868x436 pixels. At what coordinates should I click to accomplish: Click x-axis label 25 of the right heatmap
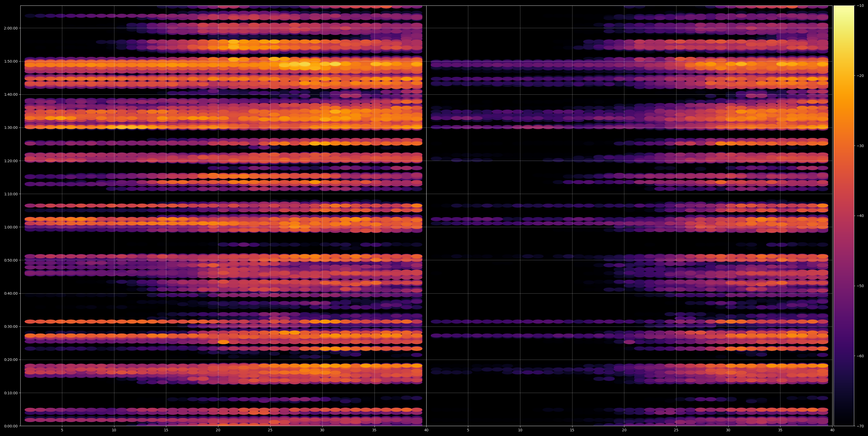(x=676, y=430)
